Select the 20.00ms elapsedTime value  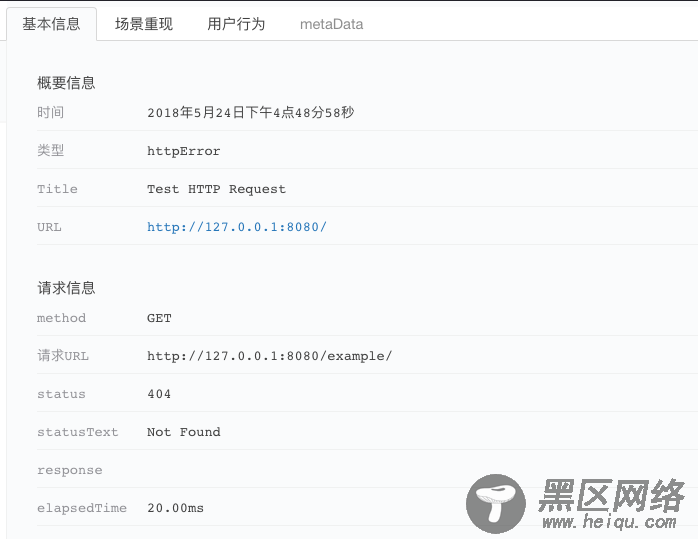[175, 508]
